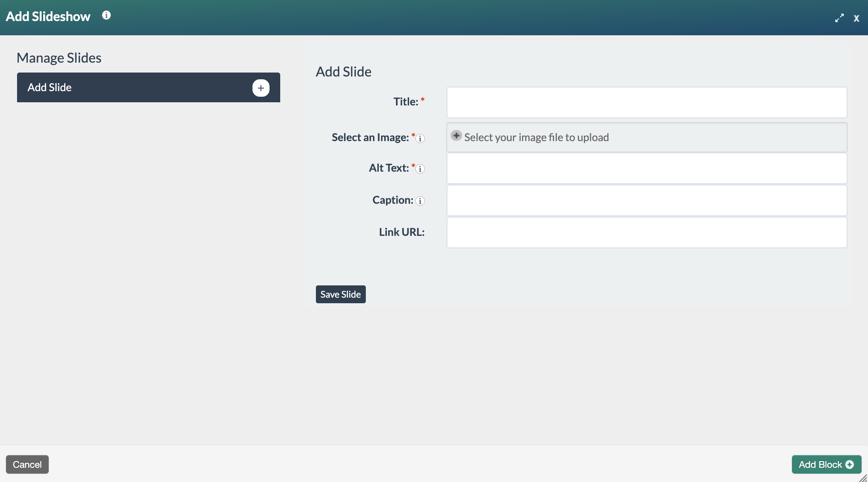Click the Title: label
The width and height of the screenshot is (868, 482).
pyautogui.click(x=405, y=102)
